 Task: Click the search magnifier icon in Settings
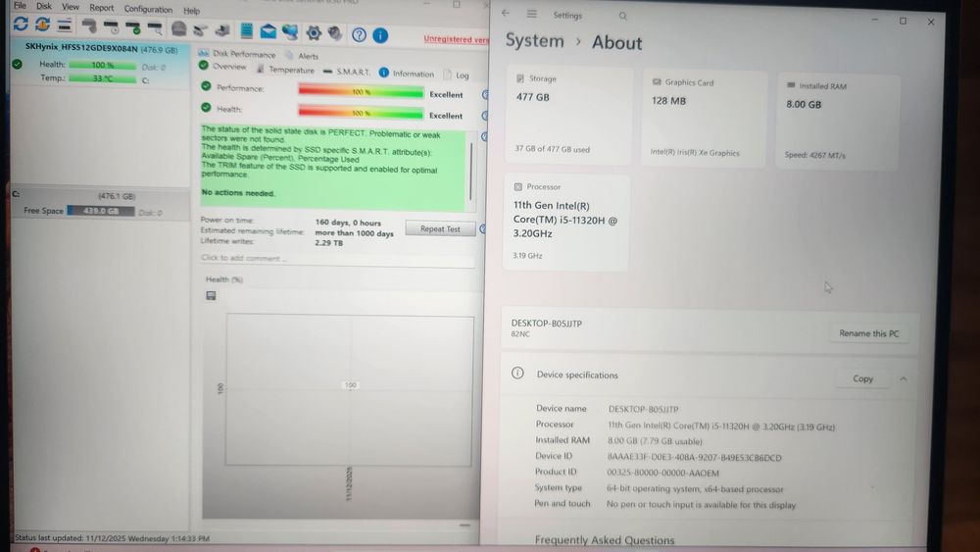[622, 17]
